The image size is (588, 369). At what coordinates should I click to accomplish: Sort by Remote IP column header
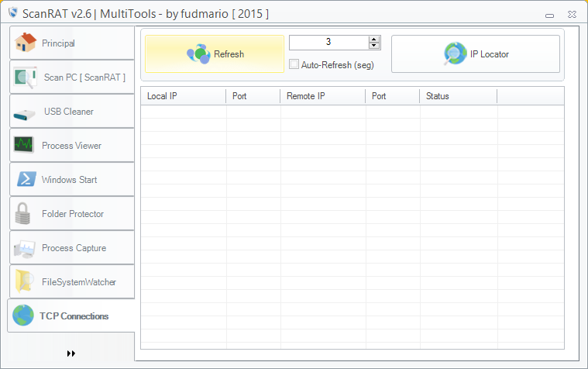(x=323, y=96)
